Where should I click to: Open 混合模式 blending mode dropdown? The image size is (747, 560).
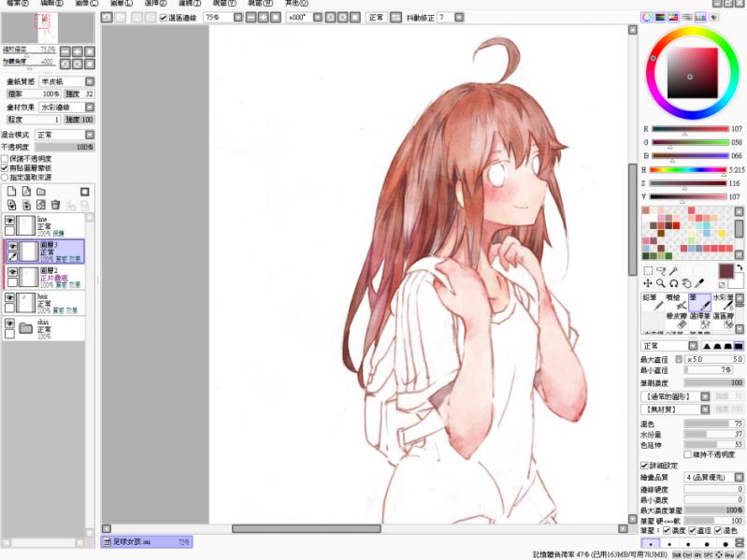pos(90,135)
